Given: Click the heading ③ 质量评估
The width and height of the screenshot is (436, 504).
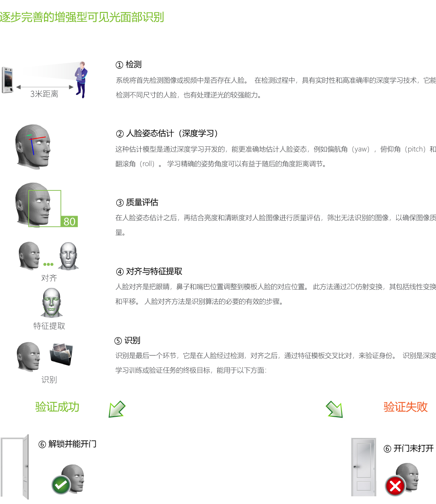Looking at the screenshot, I should point(137,202).
